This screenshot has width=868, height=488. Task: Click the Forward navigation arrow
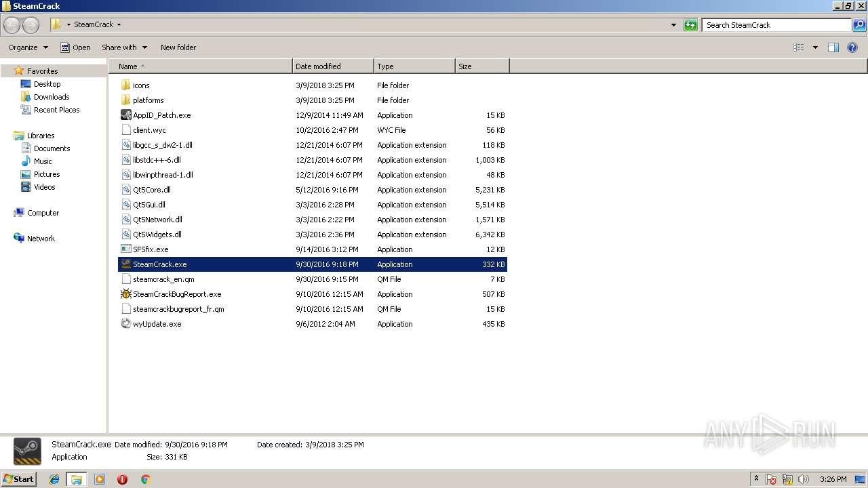31,25
